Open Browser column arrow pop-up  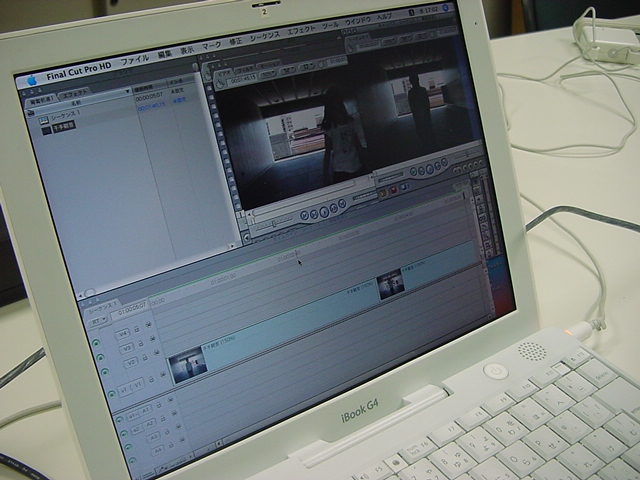127,91
